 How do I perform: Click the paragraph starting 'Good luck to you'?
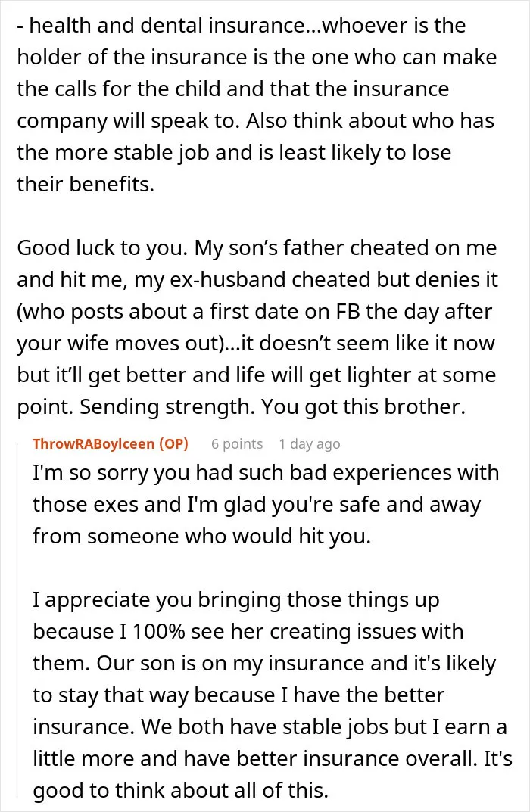tap(257, 327)
